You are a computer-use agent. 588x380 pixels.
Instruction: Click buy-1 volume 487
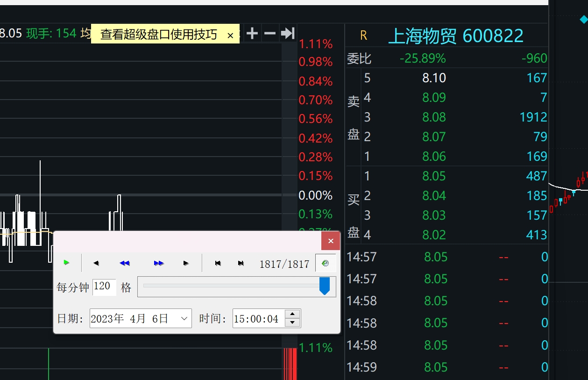tap(537, 176)
